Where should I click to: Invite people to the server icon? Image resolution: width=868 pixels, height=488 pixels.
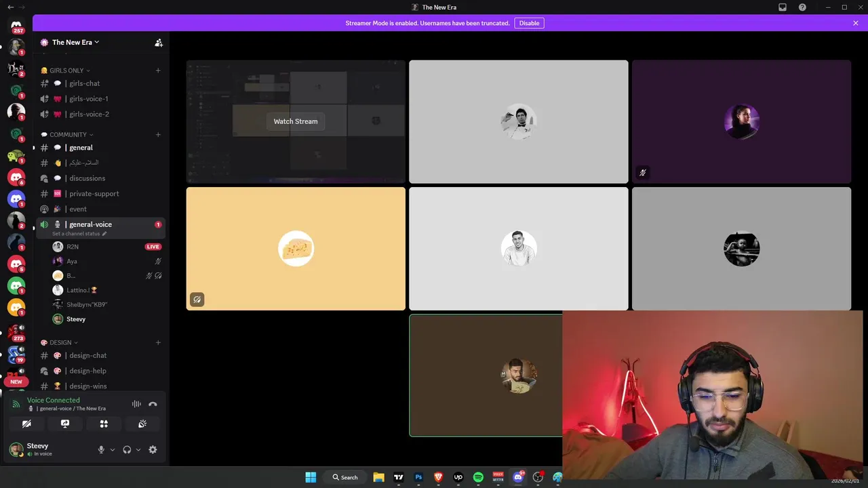[159, 42]
